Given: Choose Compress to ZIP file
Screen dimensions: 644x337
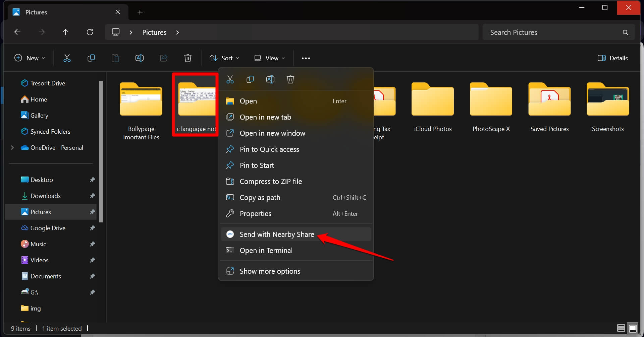Looking at the screenshot, I should click(x=271, y=182).
